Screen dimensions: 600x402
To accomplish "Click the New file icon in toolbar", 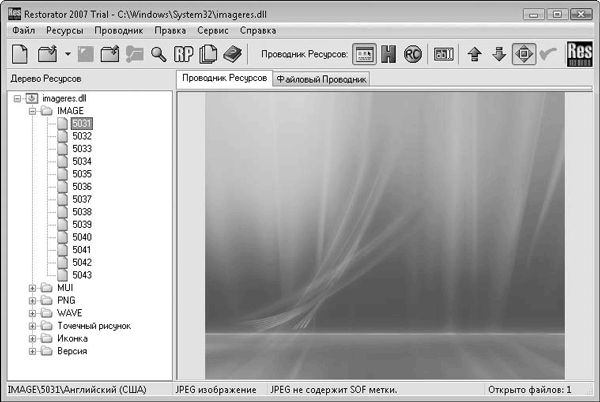I will [21, 54].
